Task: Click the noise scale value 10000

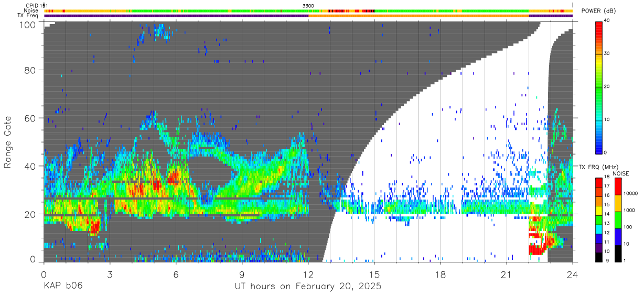Action: click(630, 193)
